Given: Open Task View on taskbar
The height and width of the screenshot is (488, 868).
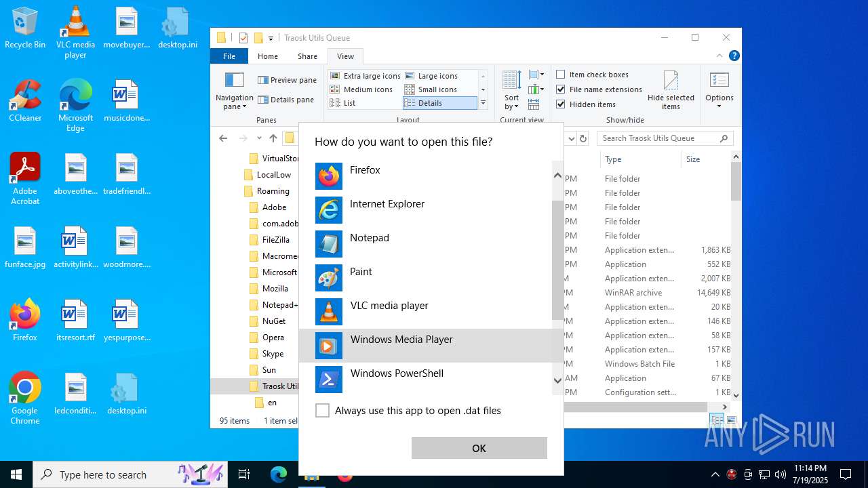Looking at the screenshot, I should click(244, 475).
